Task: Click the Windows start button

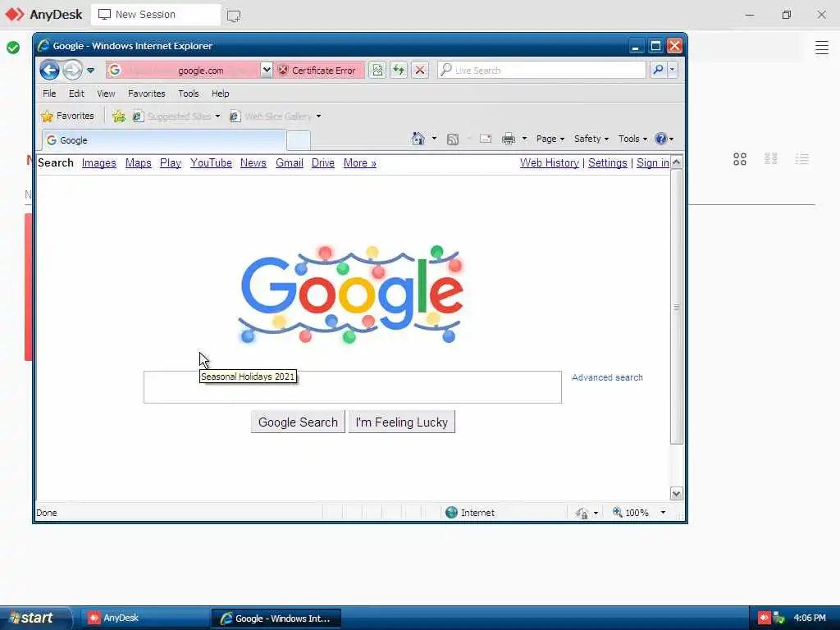Action: point(34,619)
